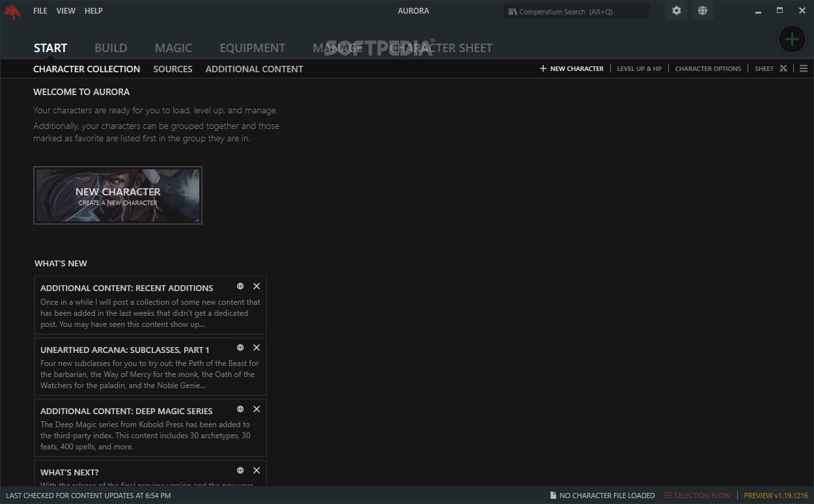
Task: Click the Compendium Search book icon
Action: click(x=512, y=12)
